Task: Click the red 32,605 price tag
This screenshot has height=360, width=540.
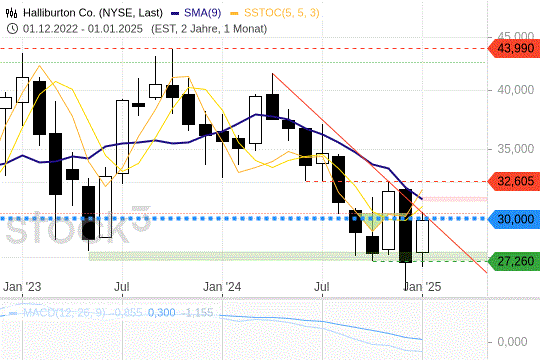Action: [x=515, y=181]
